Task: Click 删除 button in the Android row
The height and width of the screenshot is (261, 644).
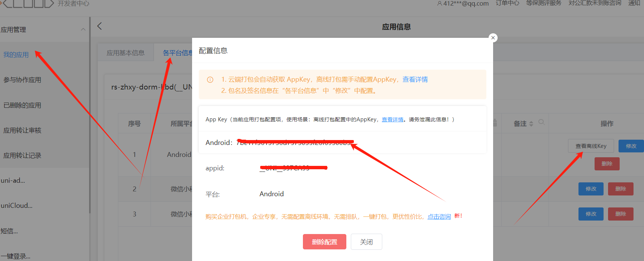Action: [x=607, y=164]
